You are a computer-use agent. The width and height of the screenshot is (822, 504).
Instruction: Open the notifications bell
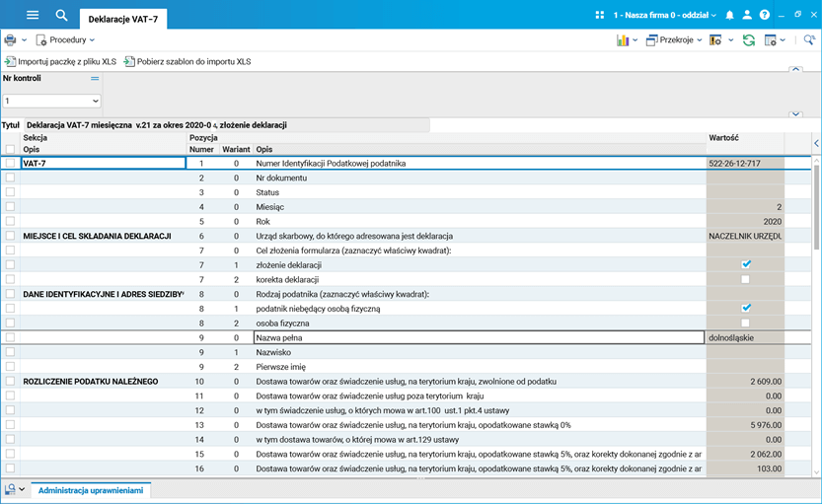pos(729,16)
